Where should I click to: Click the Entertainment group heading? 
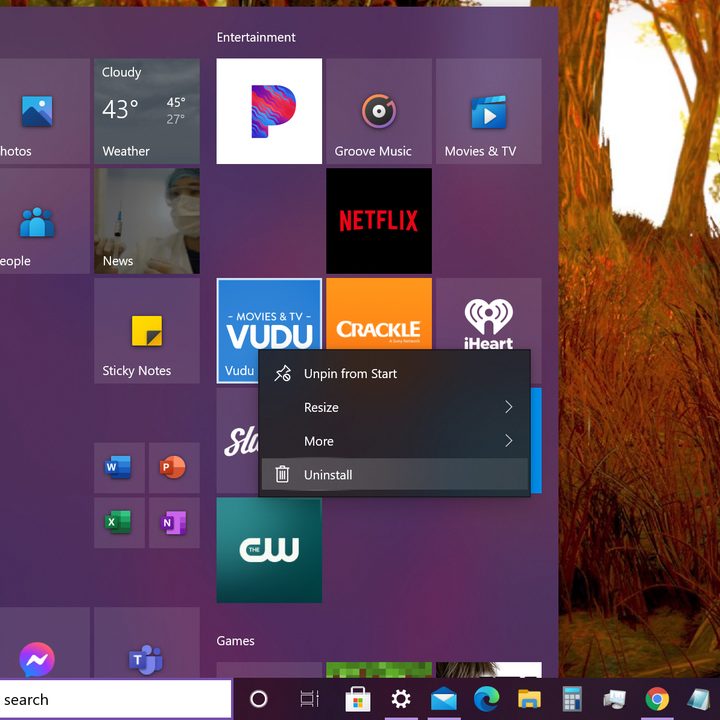[x=256, y=37]
